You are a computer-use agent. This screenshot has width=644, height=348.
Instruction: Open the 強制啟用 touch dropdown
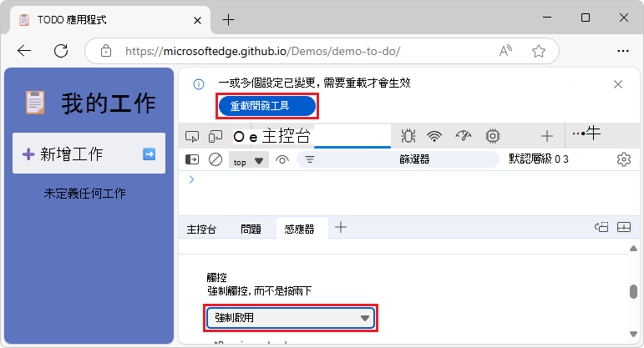291,318
